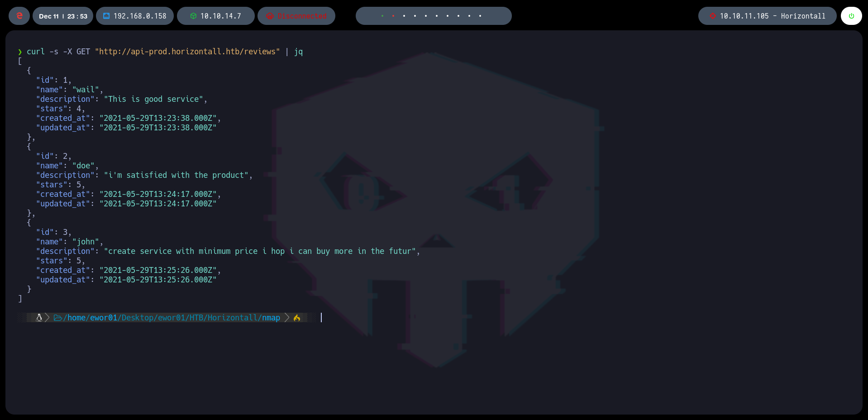Click the created_at 13:24:17 timestamp line

click(x=129, y=194)
